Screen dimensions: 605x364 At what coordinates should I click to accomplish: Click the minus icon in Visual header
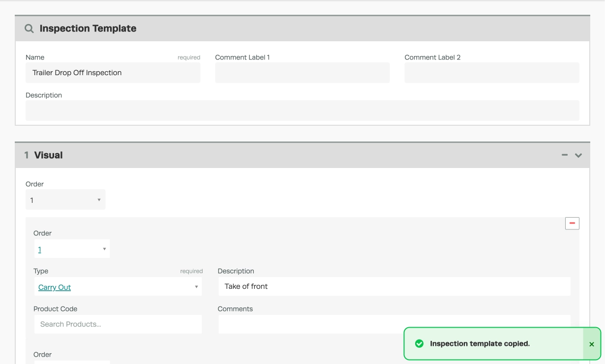point(565,155)
